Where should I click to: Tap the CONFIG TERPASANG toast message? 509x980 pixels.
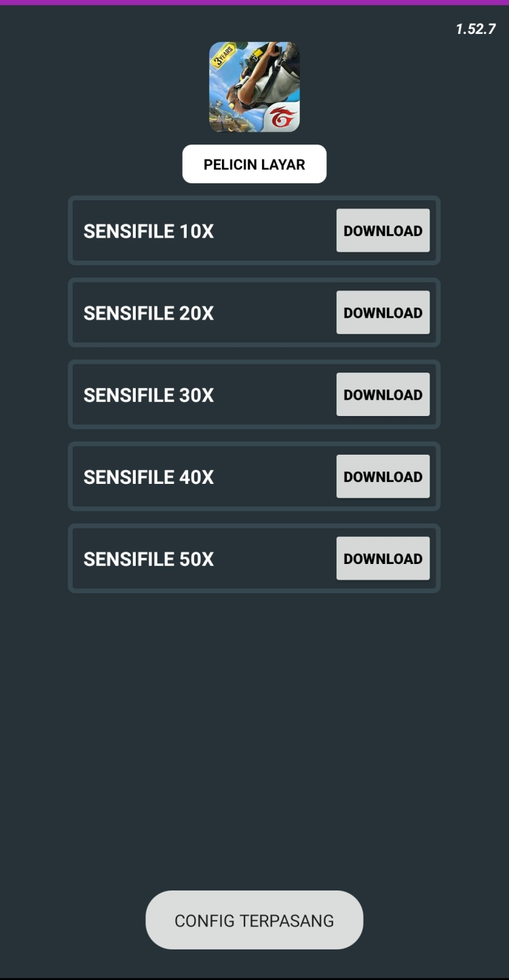pos(254,920)
